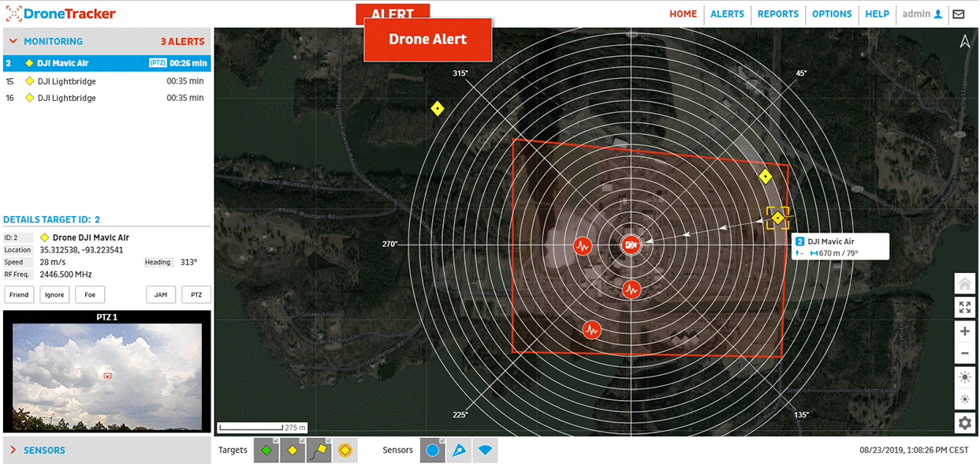980x464 pixels.
Task: Click the DETAILS TARGET ID: 2 heading
Action: (52, 219)
